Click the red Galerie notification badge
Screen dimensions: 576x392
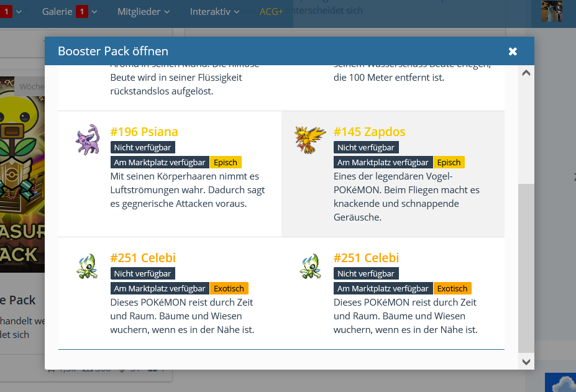[x=82, y=11]
